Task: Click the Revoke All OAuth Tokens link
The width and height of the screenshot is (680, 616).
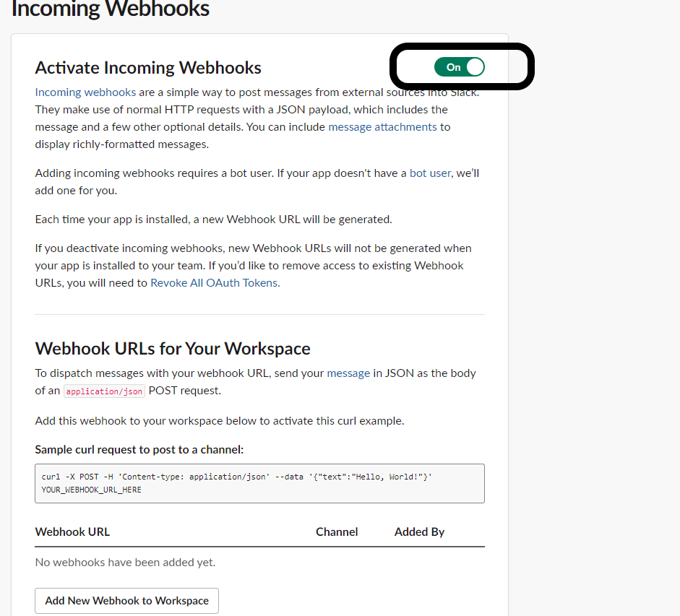Action: [x=215, y=283]
